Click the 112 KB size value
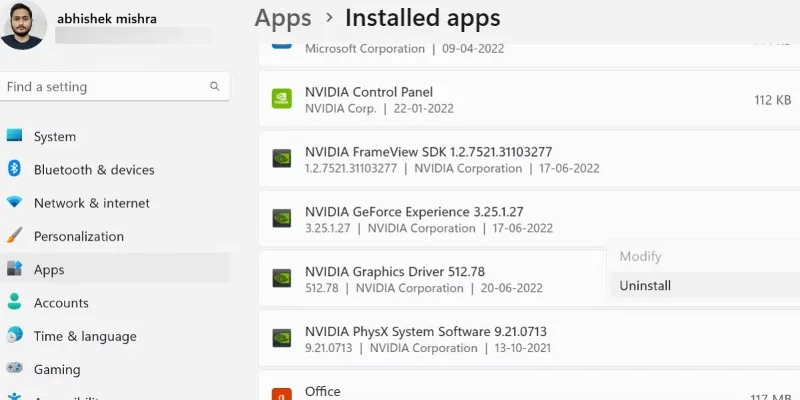 (772, 100)
